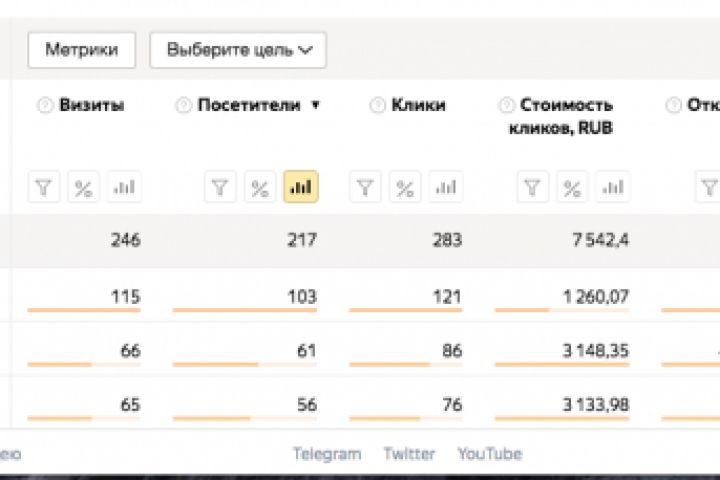Sort the table by Клики column
The width and height of the screenshot is (720, 480).
point(418,105)
